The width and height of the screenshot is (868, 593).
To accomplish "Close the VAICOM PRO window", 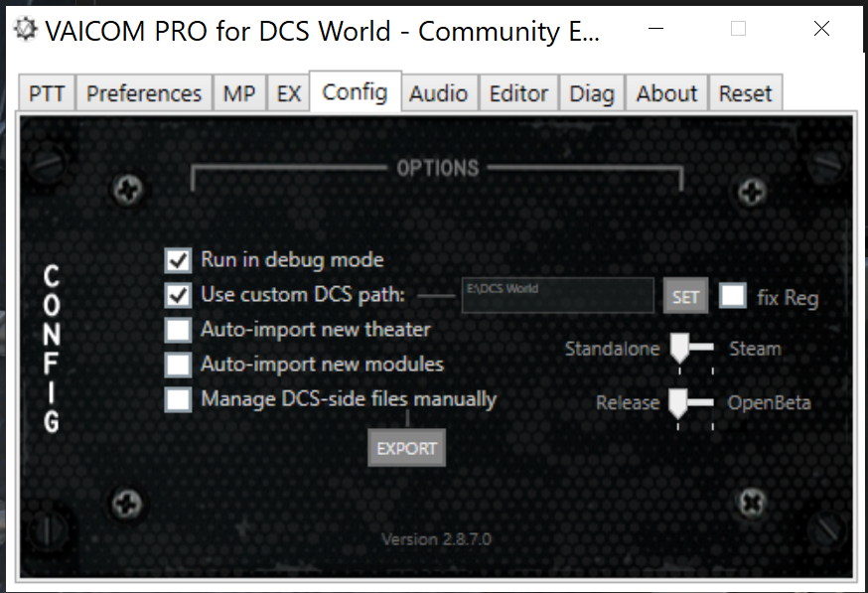I will (821, 28).
